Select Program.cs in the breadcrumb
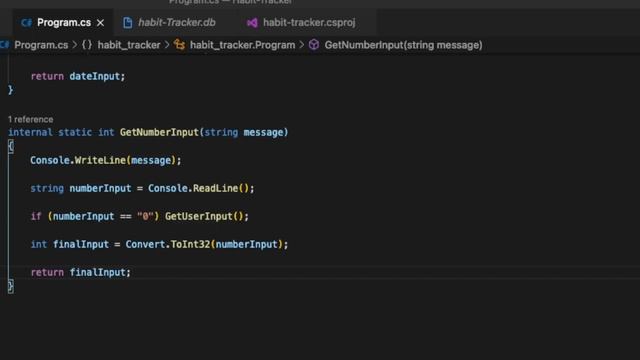This screenshot has width=640, height=360. pos(41,45)
